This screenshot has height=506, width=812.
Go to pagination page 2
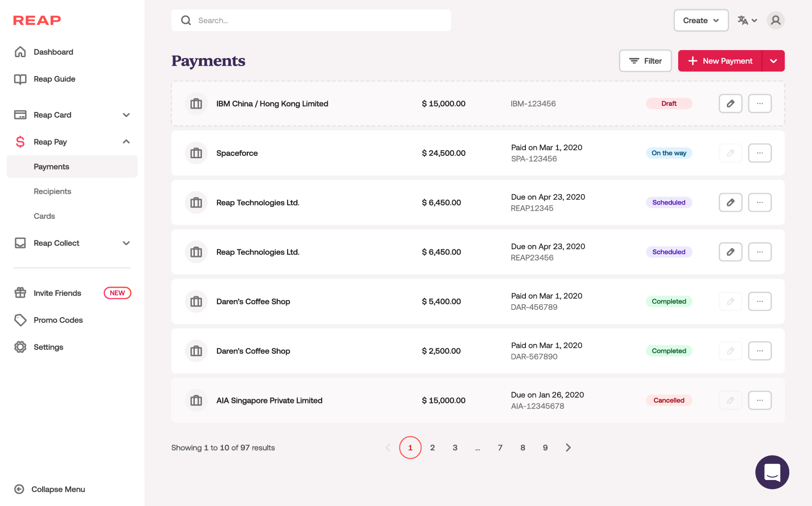coord(432,447)
